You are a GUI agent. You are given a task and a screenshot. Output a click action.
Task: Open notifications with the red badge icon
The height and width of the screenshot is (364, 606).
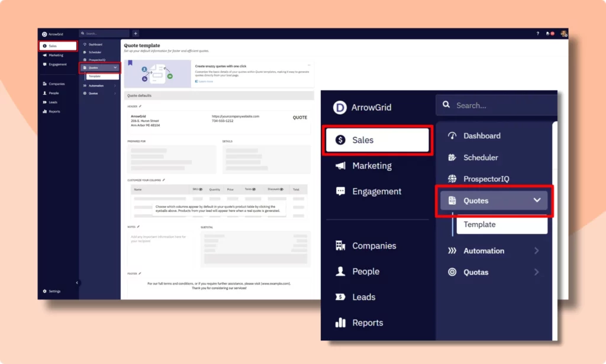[x=550, y=34]
